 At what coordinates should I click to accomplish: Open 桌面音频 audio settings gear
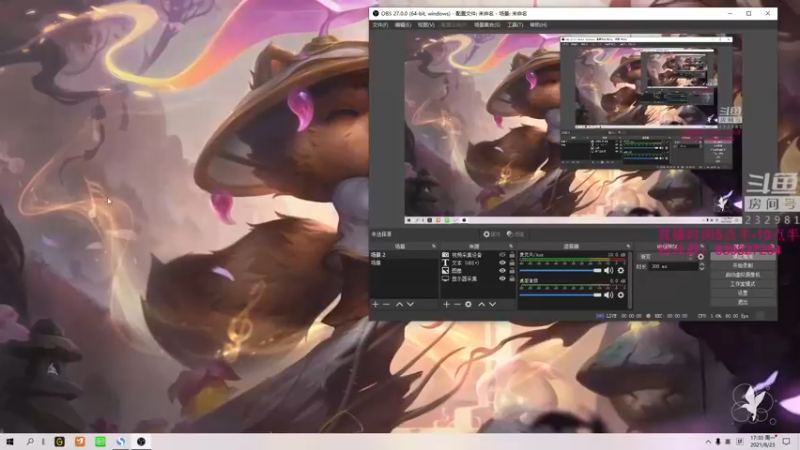621,295
